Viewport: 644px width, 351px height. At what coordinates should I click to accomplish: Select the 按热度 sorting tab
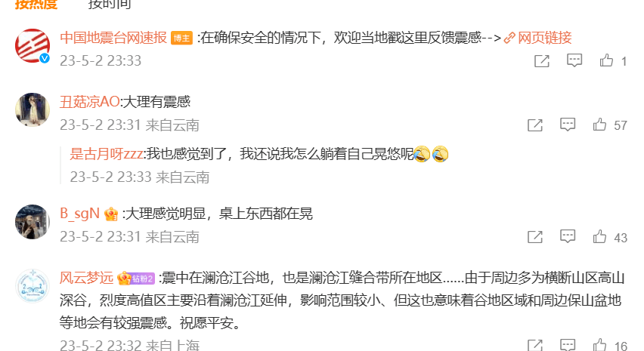click(x=36, y=4)
